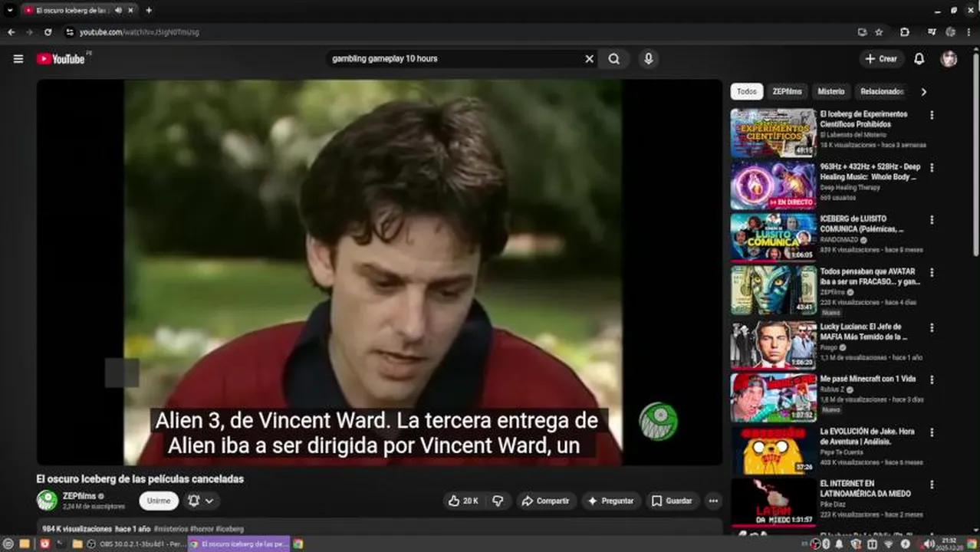View site information icon in address bar

point(70,32)
